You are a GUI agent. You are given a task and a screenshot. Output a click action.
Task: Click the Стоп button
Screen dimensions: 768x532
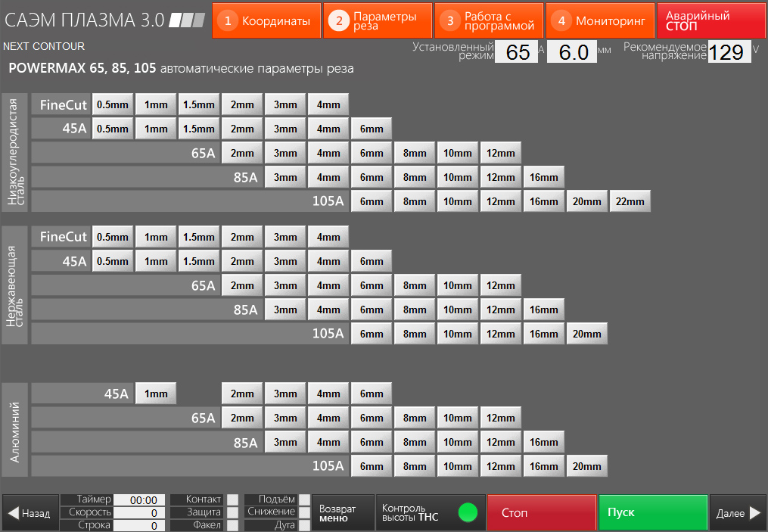click(542, 512)
